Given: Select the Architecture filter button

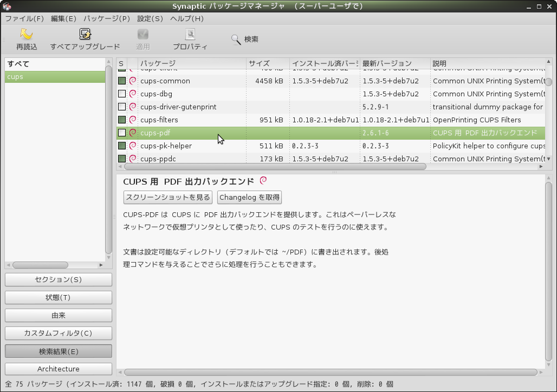Looking at the screenshot, I should coord(59,369).
